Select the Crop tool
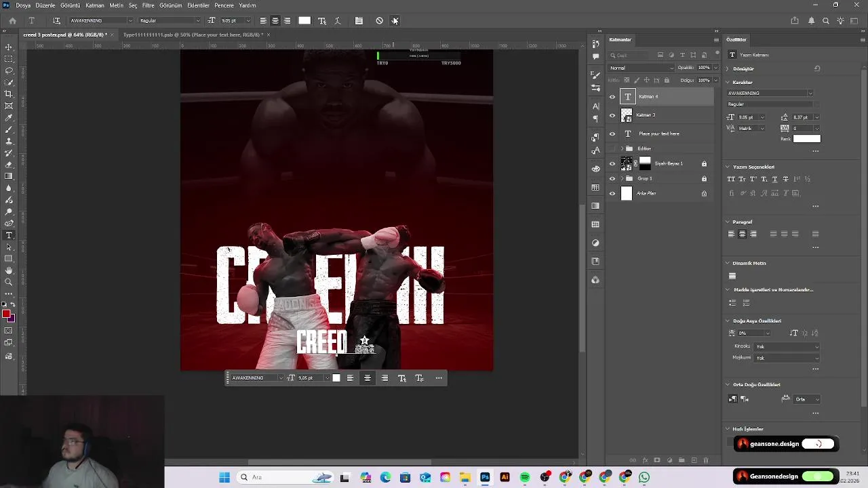 click(9, 94)
